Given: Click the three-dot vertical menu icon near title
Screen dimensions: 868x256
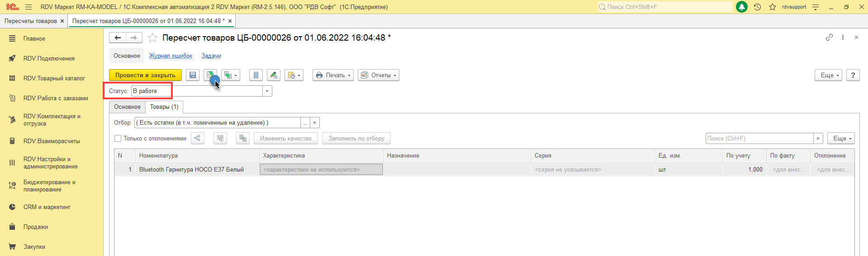Looking at the screenshot, I should (x=843, y=37).
